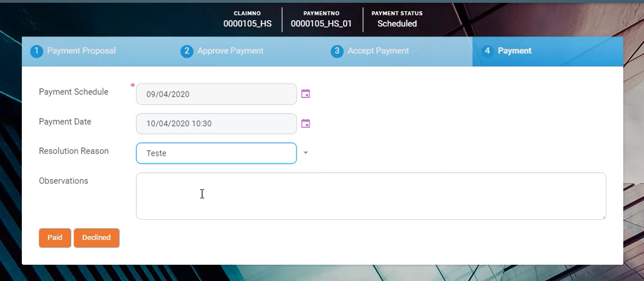644x281 pixels.
Task: Click the Declined button
Action: coord(97,238)
